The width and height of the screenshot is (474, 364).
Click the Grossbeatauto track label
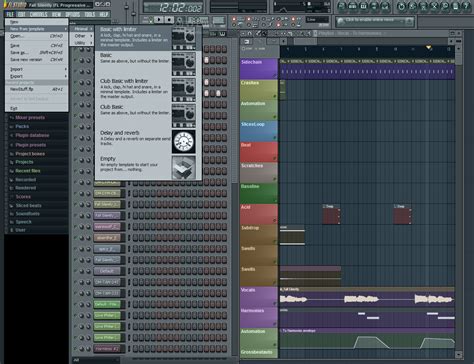click(x=258, y=353)
